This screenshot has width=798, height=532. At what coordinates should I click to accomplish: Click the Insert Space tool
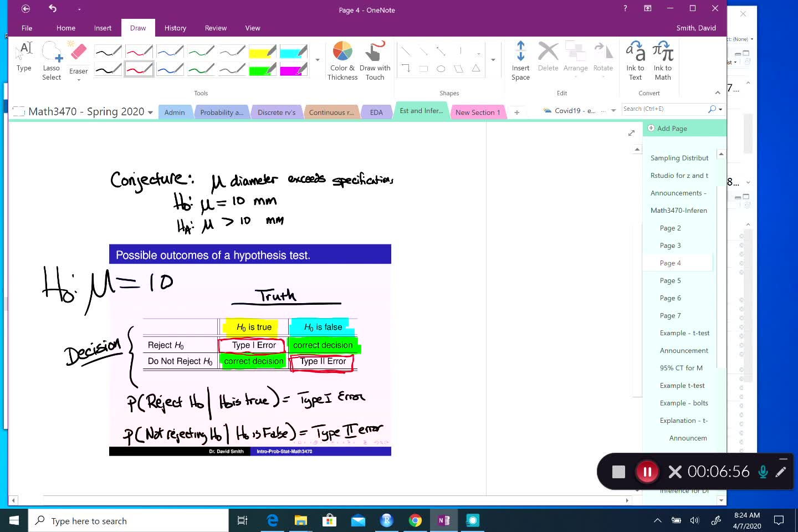click(520, 61)
